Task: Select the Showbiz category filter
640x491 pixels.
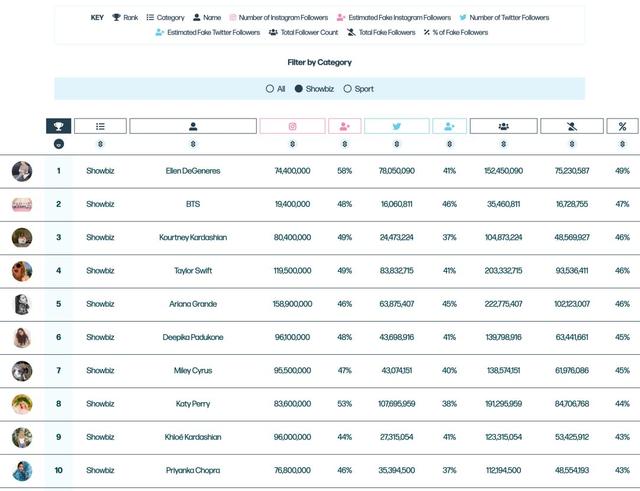Action: coord(314,89)
